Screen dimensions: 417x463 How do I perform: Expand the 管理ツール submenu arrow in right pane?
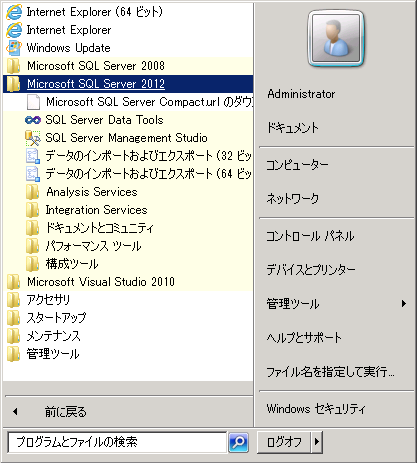[404, 304]
